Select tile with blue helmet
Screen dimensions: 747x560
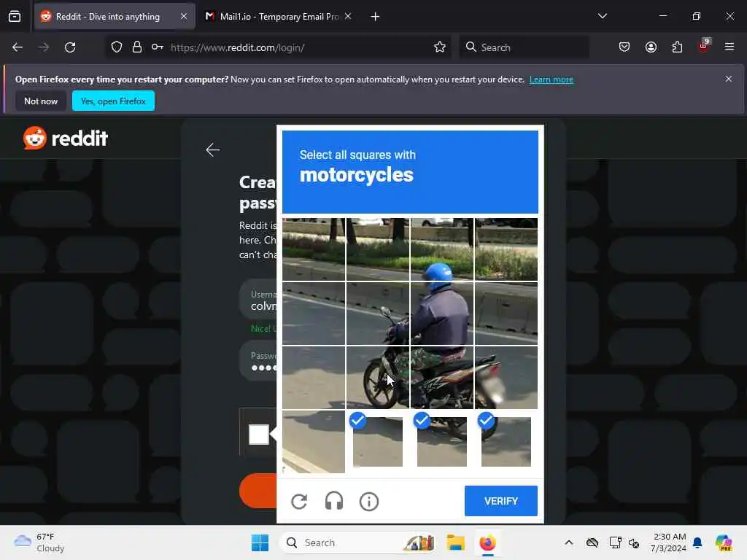[x=441, y=249]
